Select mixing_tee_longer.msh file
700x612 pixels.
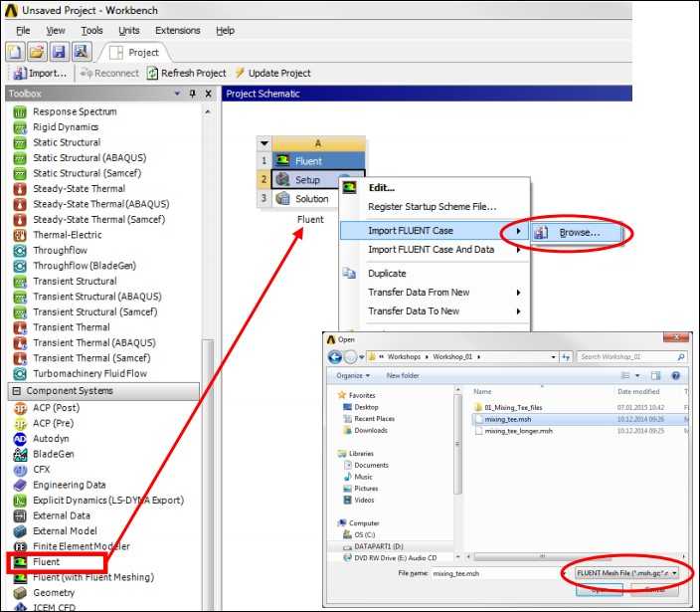(x=518, y=431)
